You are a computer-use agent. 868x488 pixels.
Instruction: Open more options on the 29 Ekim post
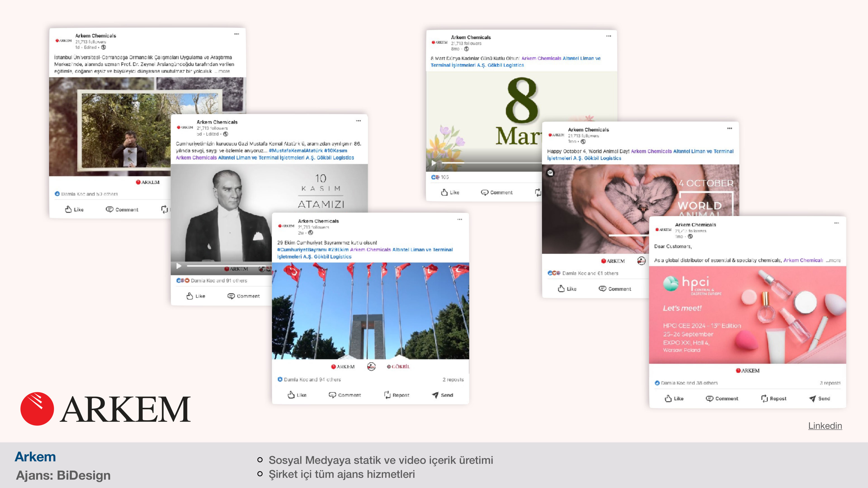coord(460,219)
